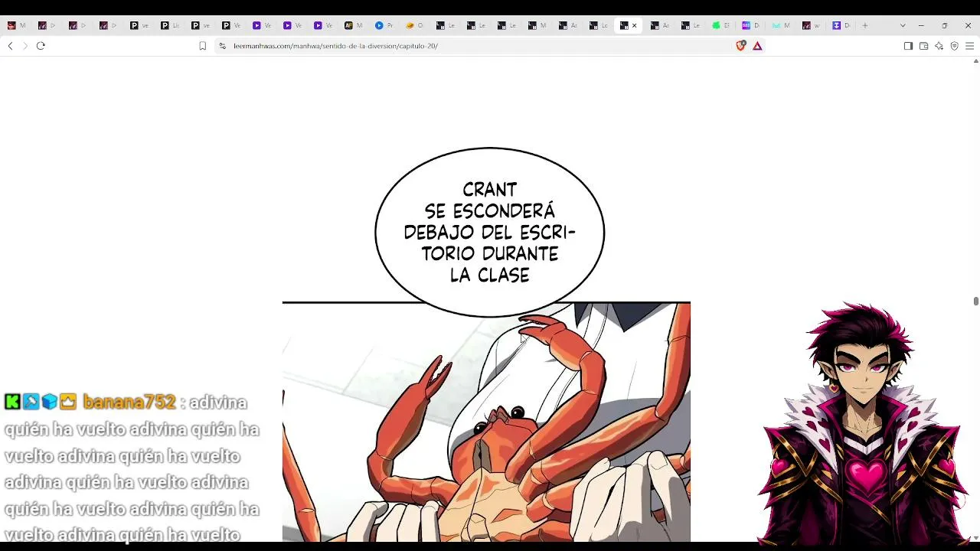The image size is (980, 551).
Task: Expand the tab search dropdown
Action: [903, 25]
